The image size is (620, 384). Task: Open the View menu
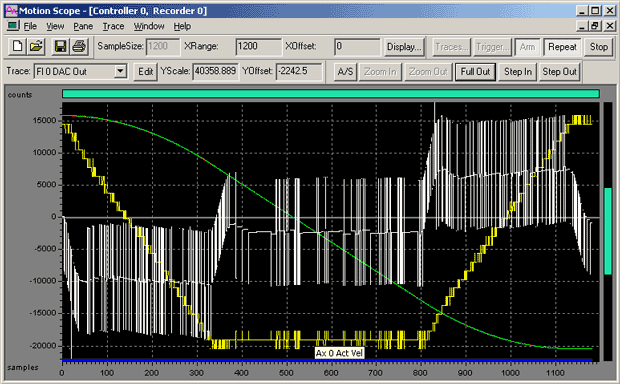[55, 26]
